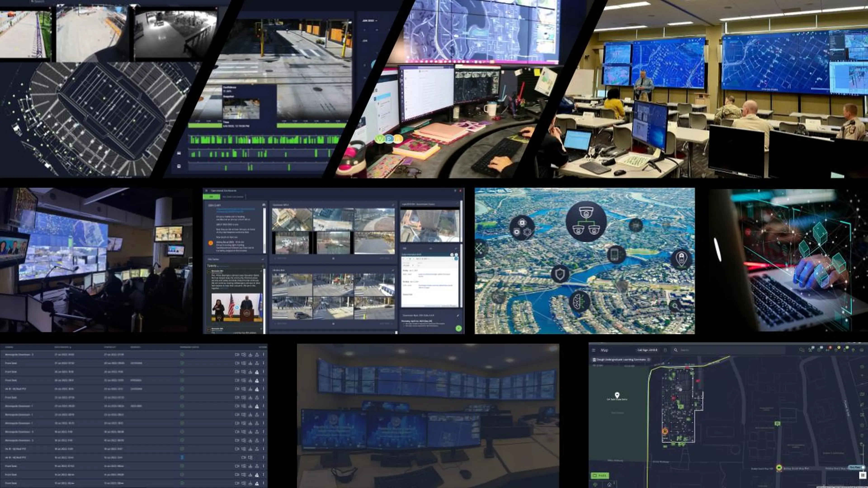Open hamburger menu beside Map title

tap(594, 350)
